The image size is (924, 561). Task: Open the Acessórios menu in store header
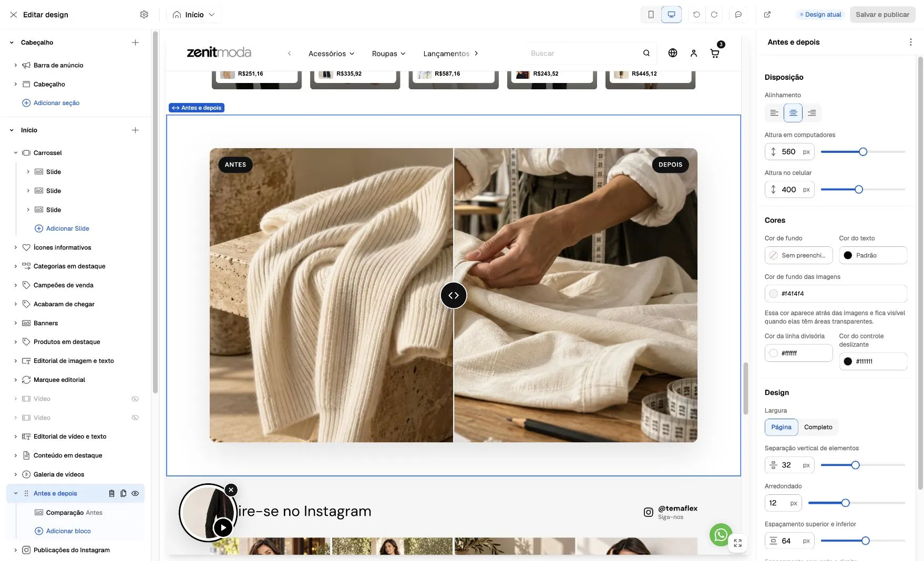coord(332,54)
